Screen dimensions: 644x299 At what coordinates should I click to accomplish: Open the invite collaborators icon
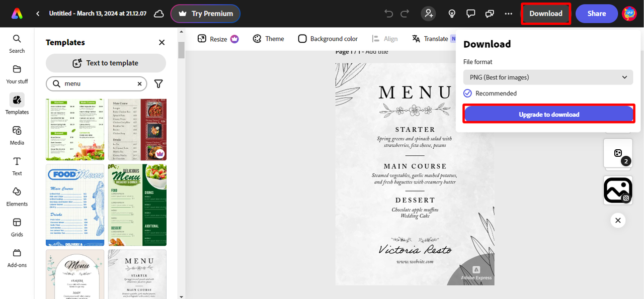(429, 14)
